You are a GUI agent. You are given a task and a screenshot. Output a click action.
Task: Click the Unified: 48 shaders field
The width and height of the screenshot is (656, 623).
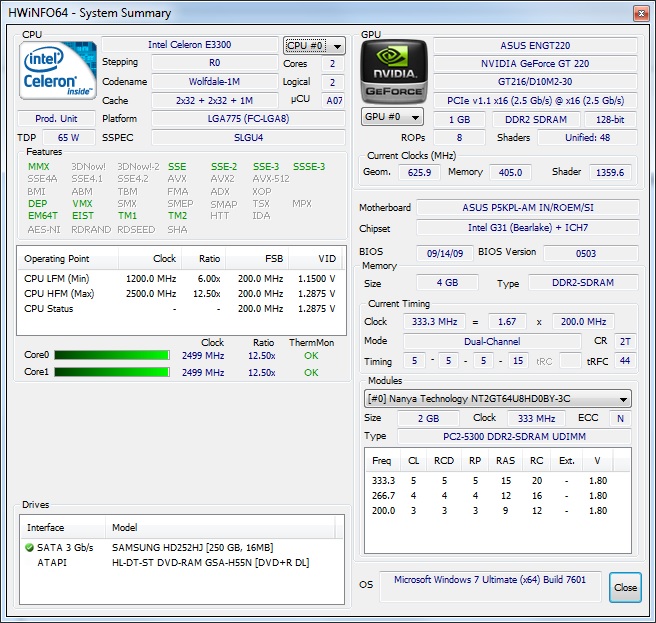[587, 138]
